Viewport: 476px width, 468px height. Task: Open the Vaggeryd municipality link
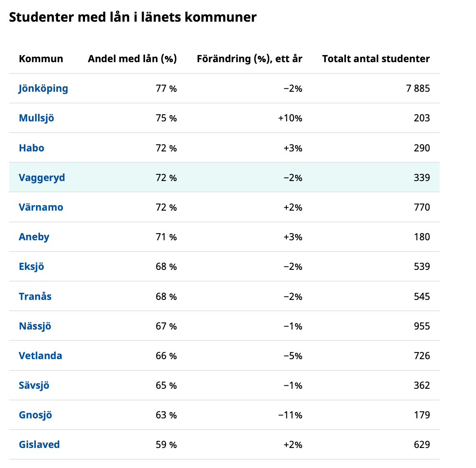(42, 178)
